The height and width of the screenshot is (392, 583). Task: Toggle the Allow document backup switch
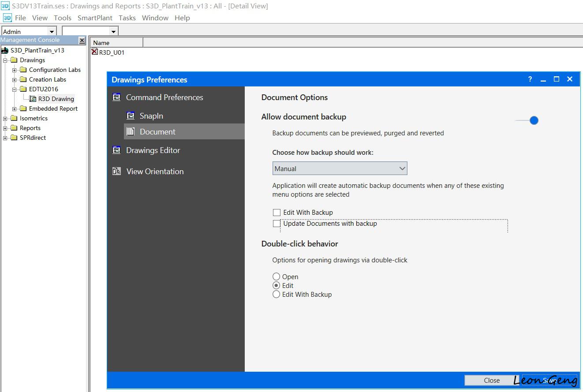pyautogui.click(x=527, y=120)
